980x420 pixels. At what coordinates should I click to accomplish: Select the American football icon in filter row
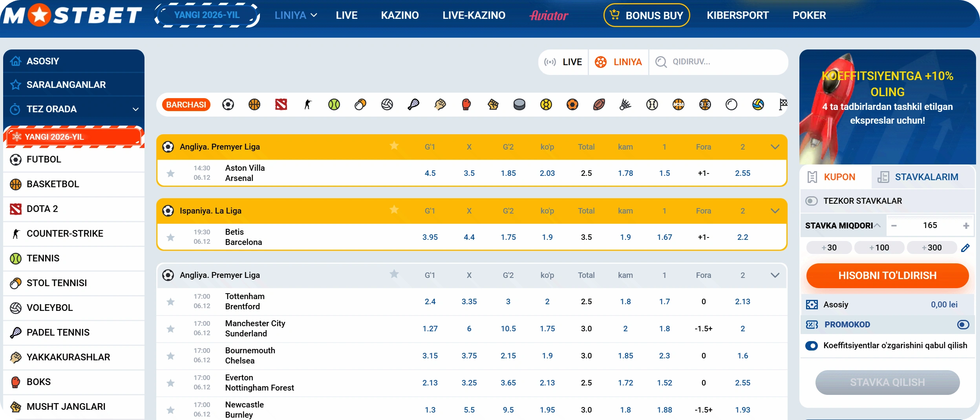click(x=599, y=104)
